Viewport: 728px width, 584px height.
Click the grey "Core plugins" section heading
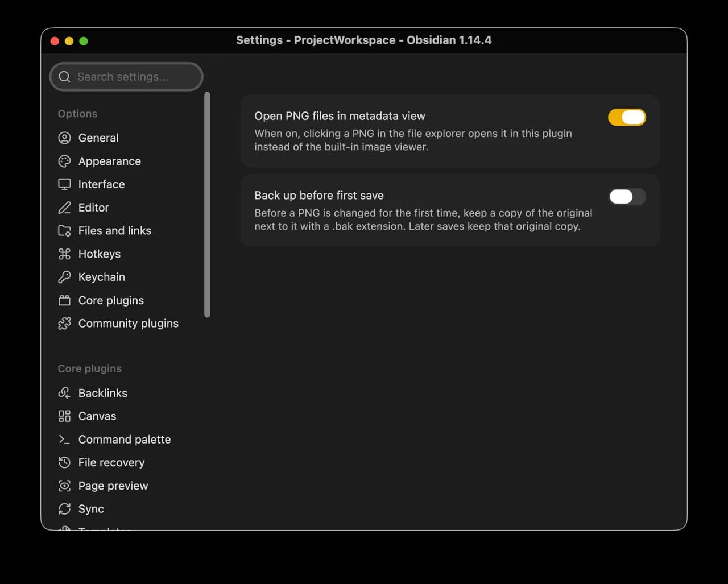tap(90, 368)
